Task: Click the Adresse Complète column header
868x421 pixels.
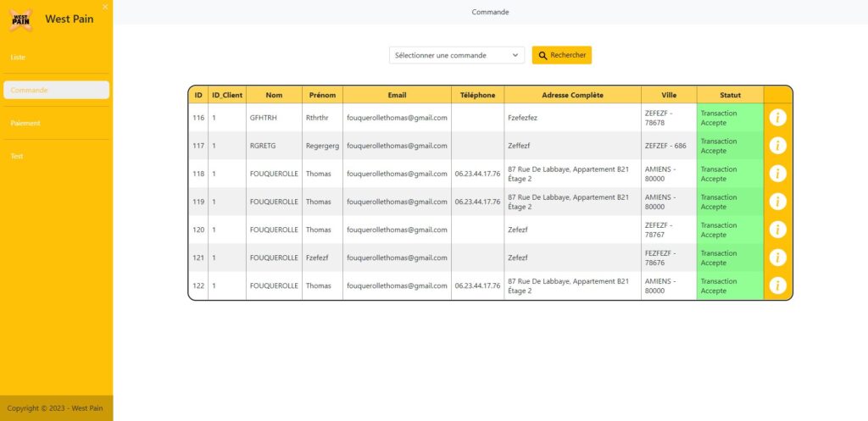Action: (572, 95)
